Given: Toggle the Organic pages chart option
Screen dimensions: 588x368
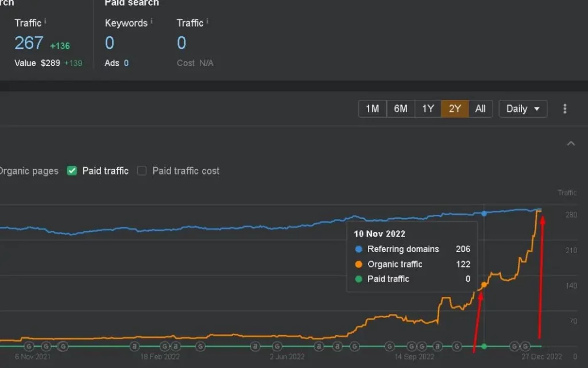Looking at the screenshot, I should (x=29, y=171).
